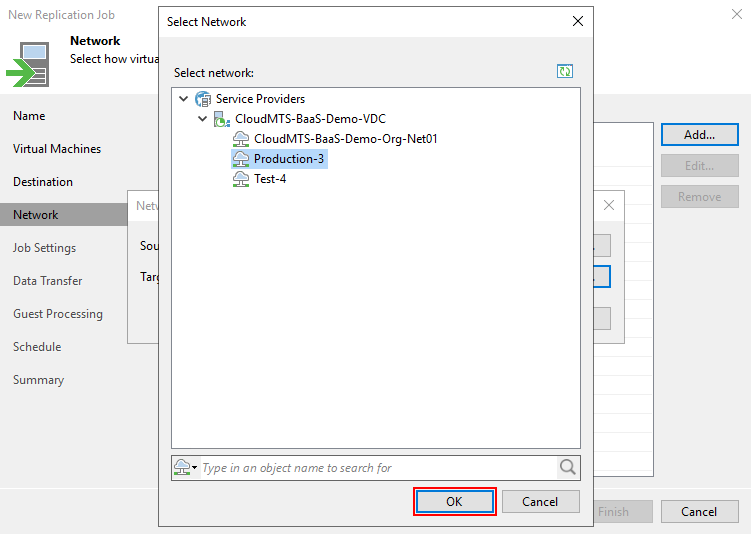This screenshot has width=751, height=534.
Task: Collapse the CloudMTS-BaaS-Demo-VDC node
Action: [x=203, y=119]
